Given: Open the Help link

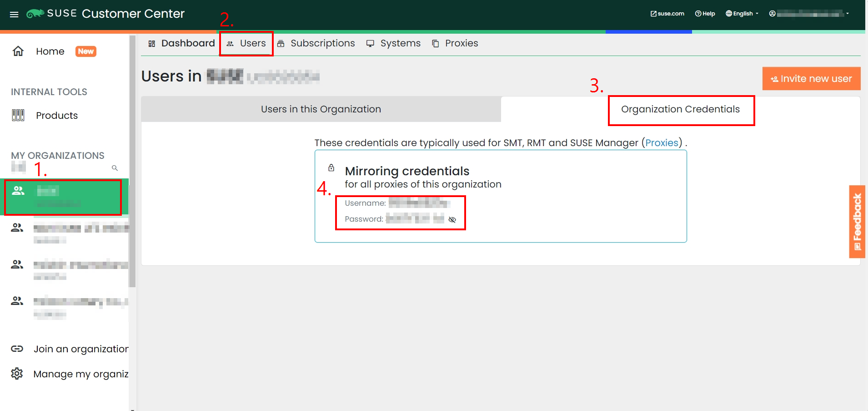Looking at the screenshot, I should [x=705, y=14].
